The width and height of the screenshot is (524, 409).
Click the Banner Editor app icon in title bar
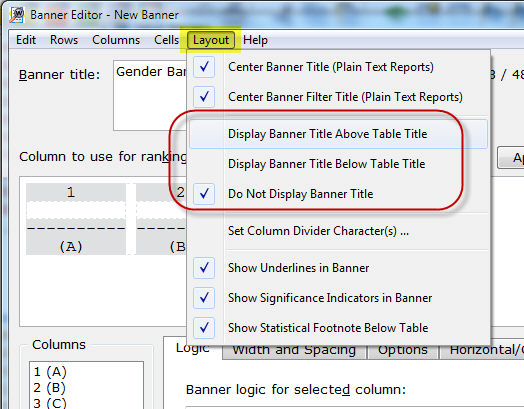pos(16,15)
